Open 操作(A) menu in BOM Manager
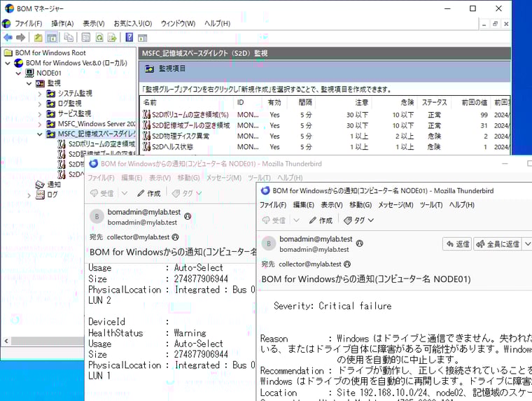 tap(62, 23)
